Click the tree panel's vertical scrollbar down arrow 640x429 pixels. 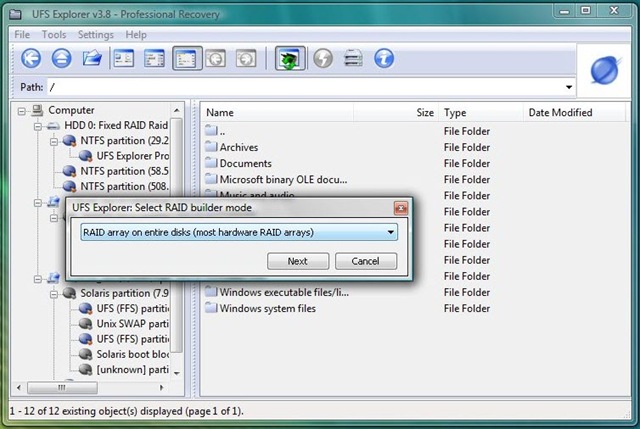coord(176,373)
